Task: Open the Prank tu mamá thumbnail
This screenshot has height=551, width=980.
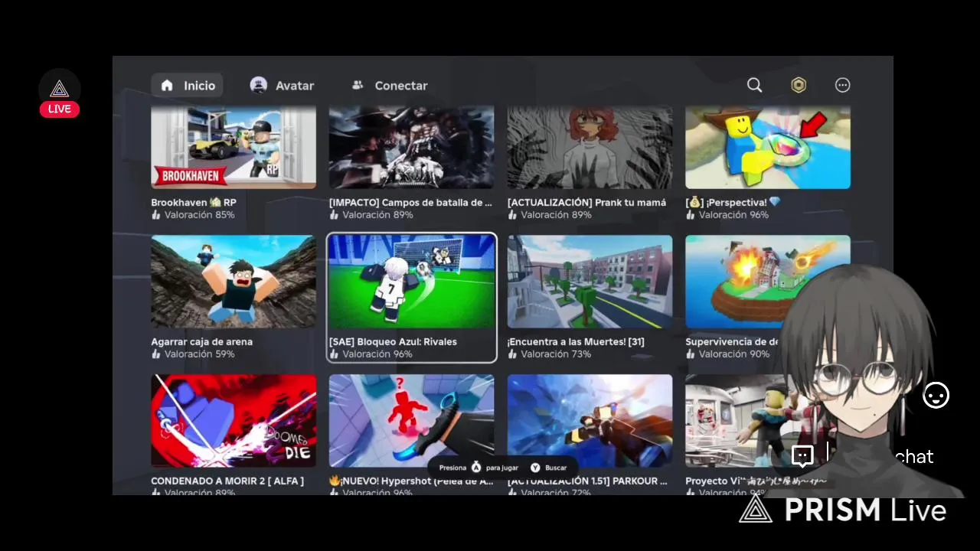Action: [x=590, y=147]
